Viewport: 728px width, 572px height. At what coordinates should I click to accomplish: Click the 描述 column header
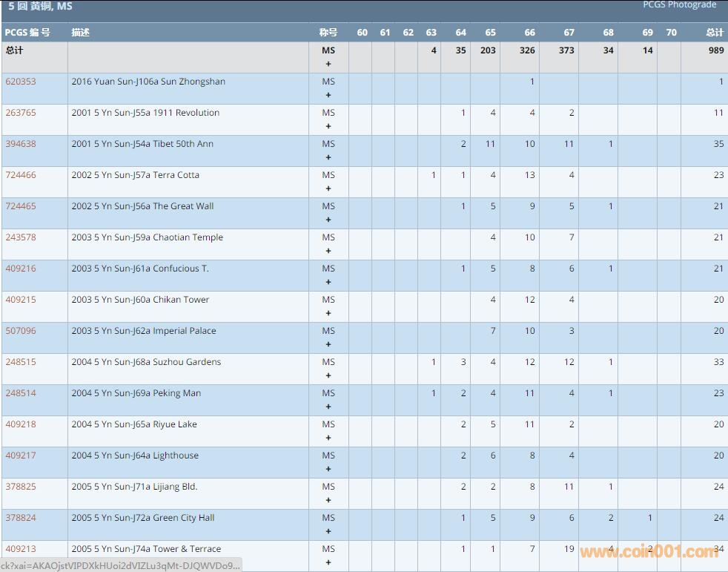(81, 33)
